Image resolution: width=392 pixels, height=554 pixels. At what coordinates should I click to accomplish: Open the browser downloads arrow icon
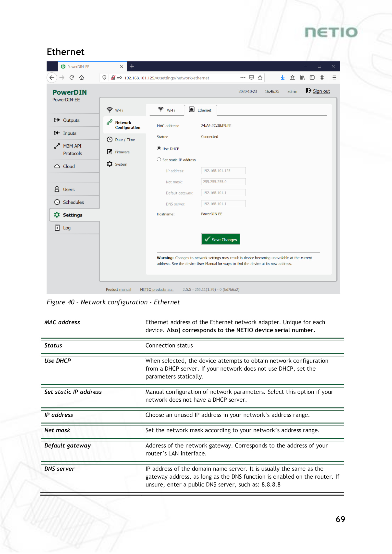point(282,78)
